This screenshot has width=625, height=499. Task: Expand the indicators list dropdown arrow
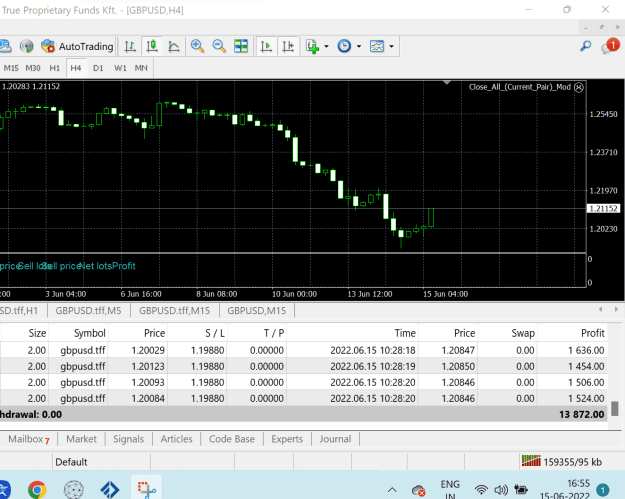coord(326,46)
